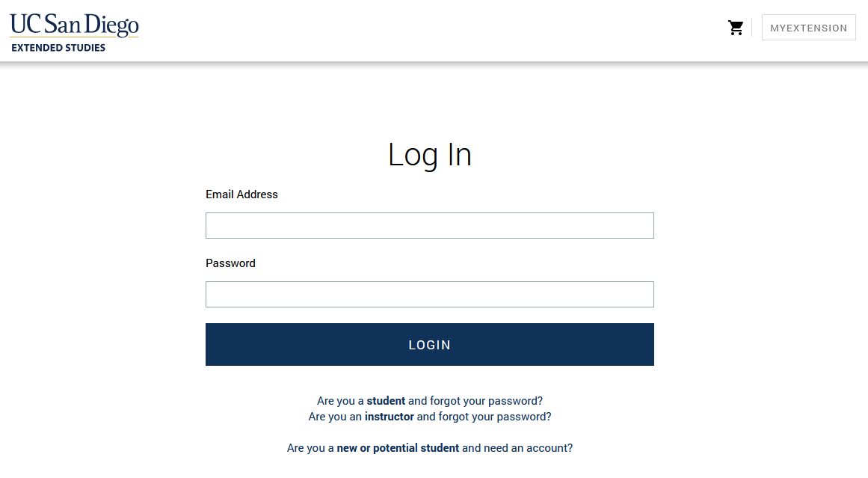868x478 pixels.
Task: Follow the bold 'student' password reset link
Action: pos(386,401)
